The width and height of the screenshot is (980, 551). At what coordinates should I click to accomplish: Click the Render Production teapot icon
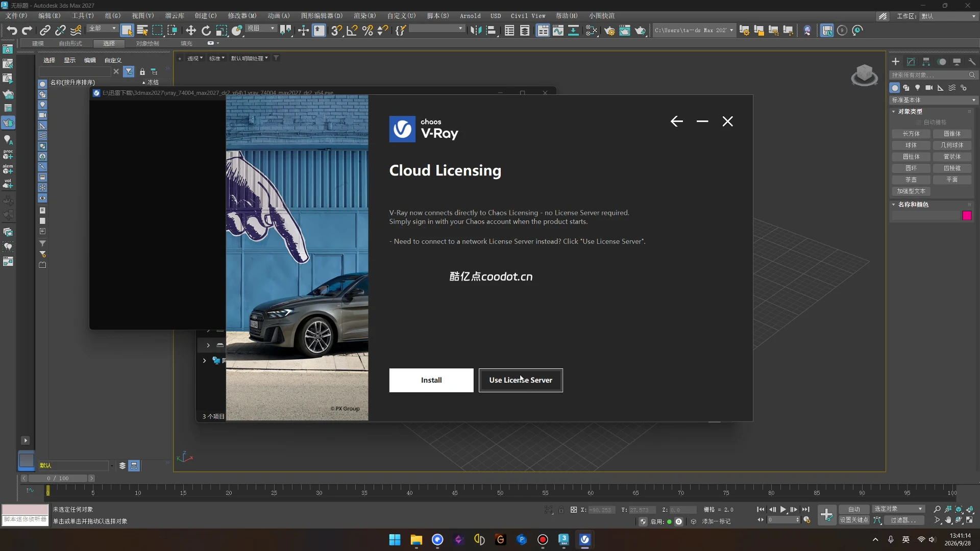pyautogui.click(x=640, y=31)
